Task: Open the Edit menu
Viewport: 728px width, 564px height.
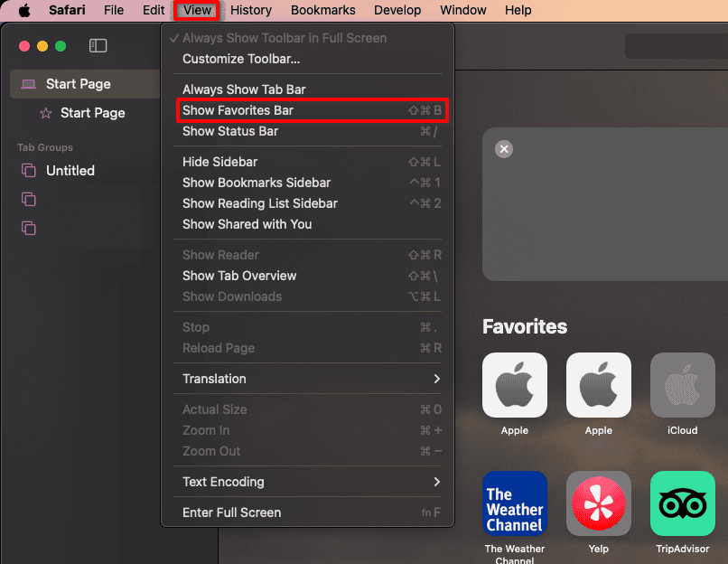Action: coord(154,10)
